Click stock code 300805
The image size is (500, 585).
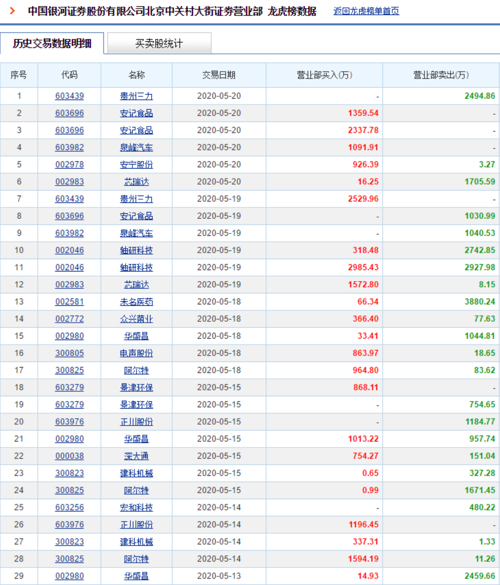point(69,353)
